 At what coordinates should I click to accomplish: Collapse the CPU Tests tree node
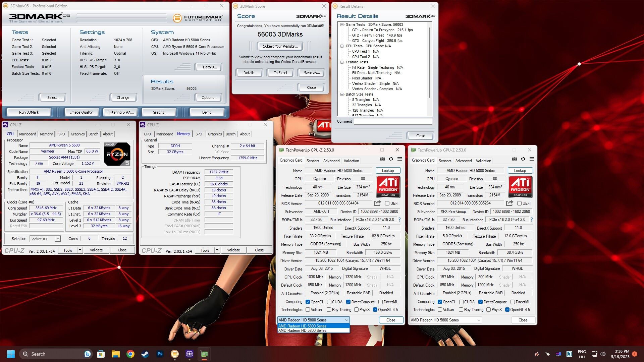point(342,46)
